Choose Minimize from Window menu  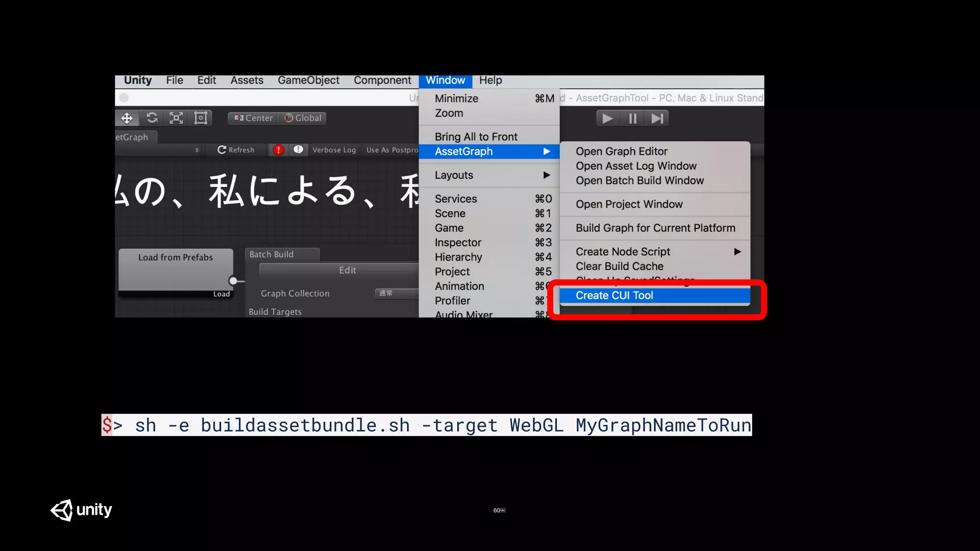point(489,99)
